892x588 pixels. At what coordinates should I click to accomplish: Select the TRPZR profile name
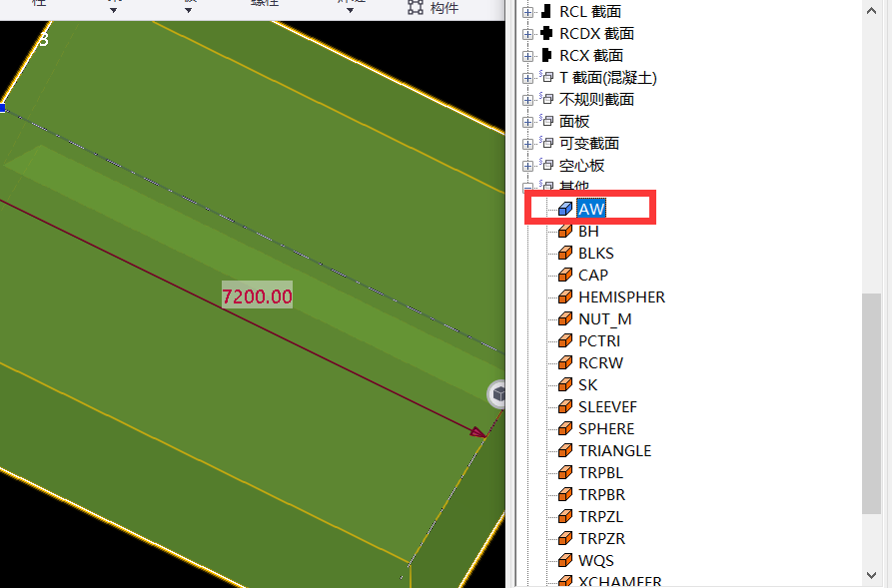click(x=601, y=538)
